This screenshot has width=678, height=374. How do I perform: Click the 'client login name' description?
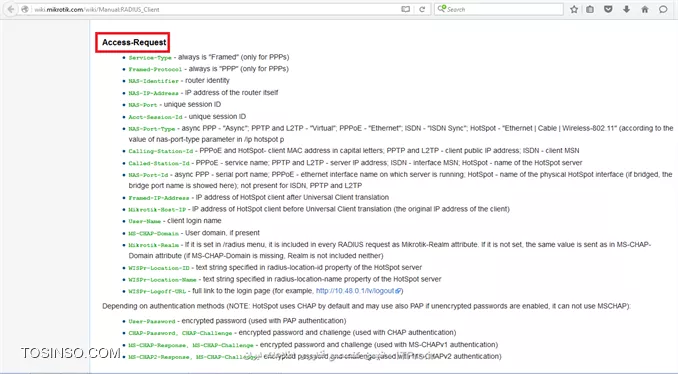click(194, 221)
